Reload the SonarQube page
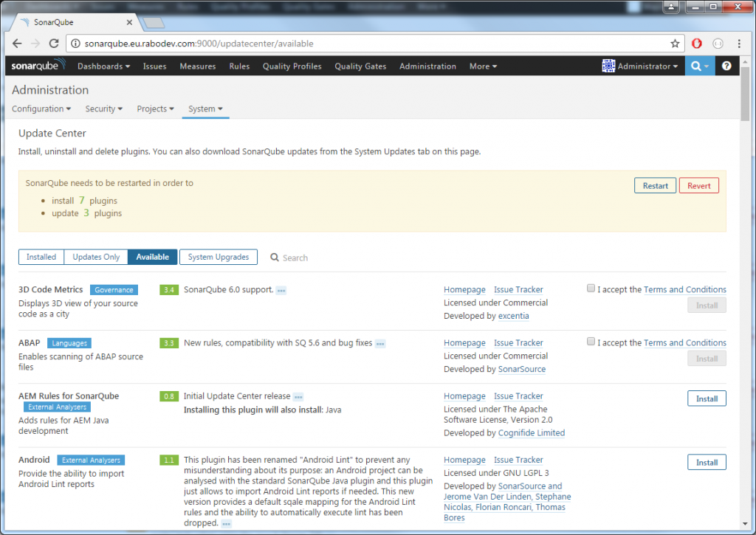This screenshot has width=756, height=535. [x=54, y=44]
